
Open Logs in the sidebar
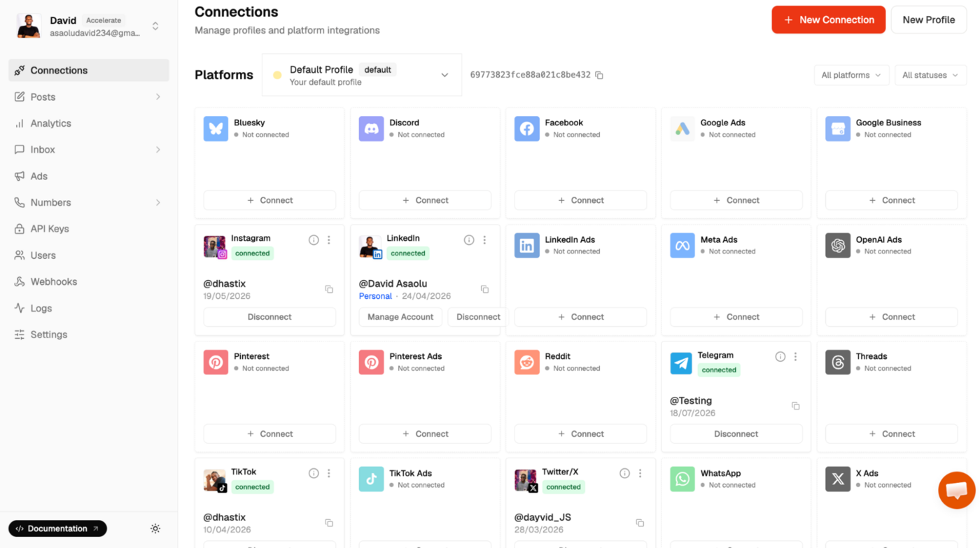click(x=89, y=308)
